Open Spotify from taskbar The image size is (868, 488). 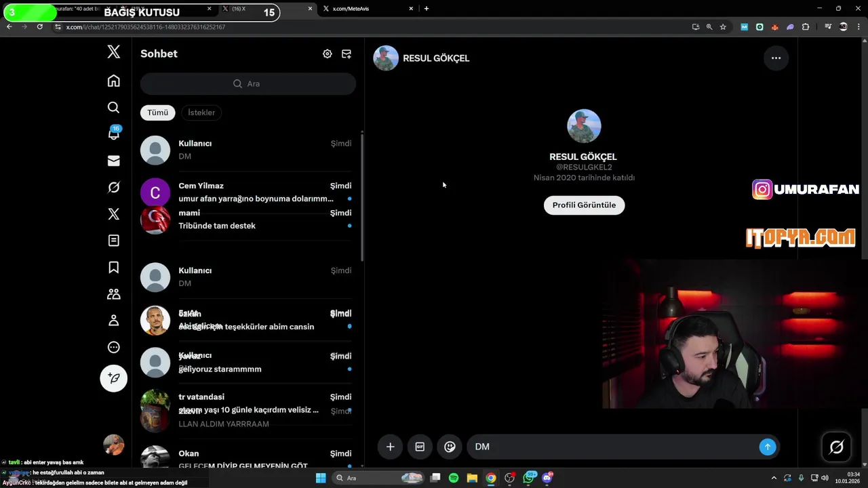[x=454, y=478]
